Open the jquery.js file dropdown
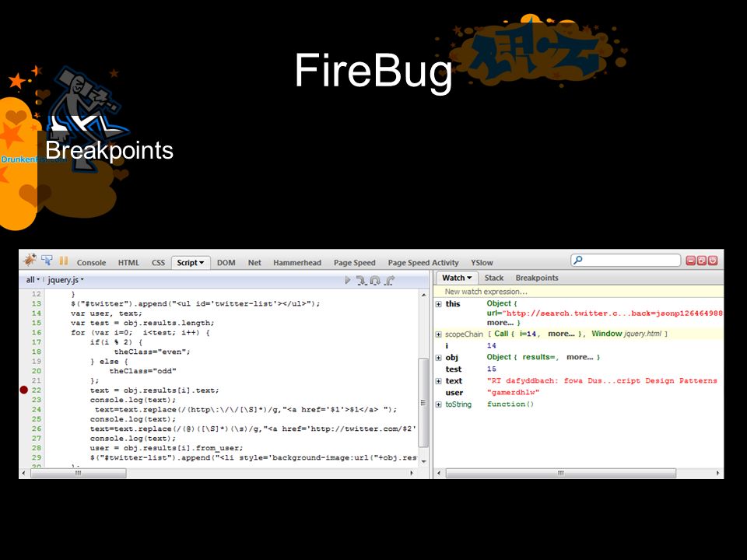 [65, 280]
